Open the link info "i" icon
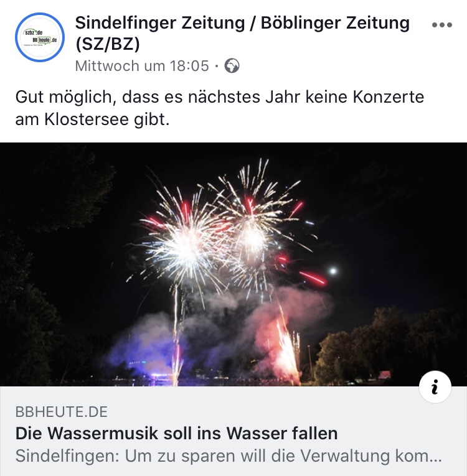Screen dimensions: 467x476 pos(435,387)
